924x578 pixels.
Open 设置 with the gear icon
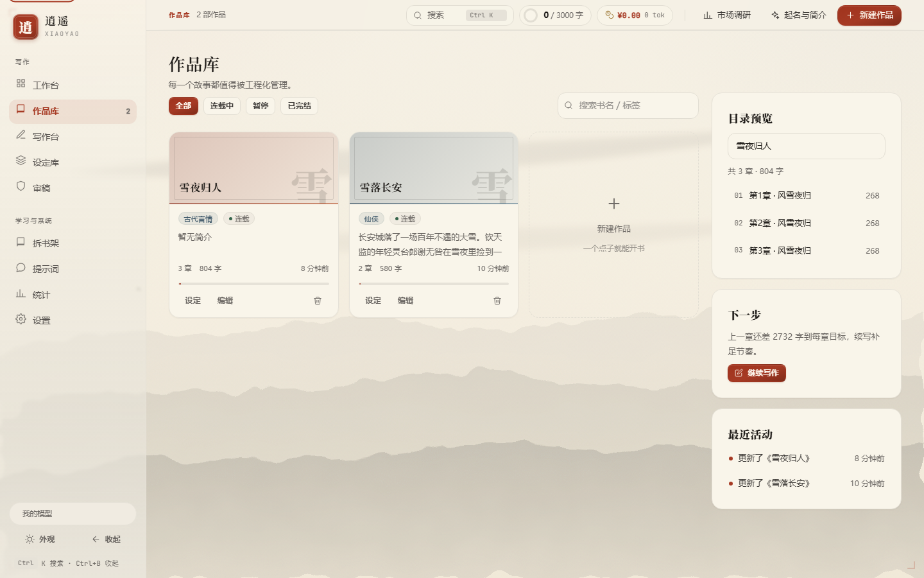pos(73,320)
